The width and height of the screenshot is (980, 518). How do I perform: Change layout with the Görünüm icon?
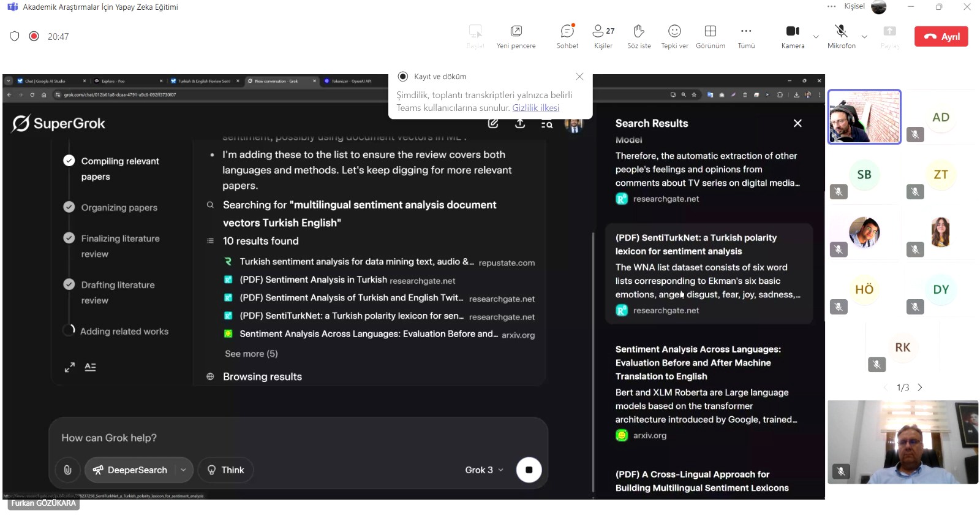tap(710, 36)
